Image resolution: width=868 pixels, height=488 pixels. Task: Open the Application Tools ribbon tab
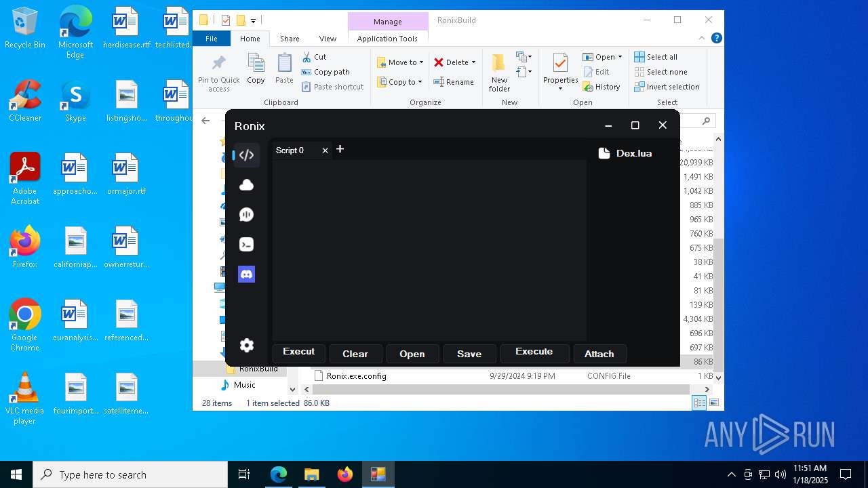coord(387,39)
